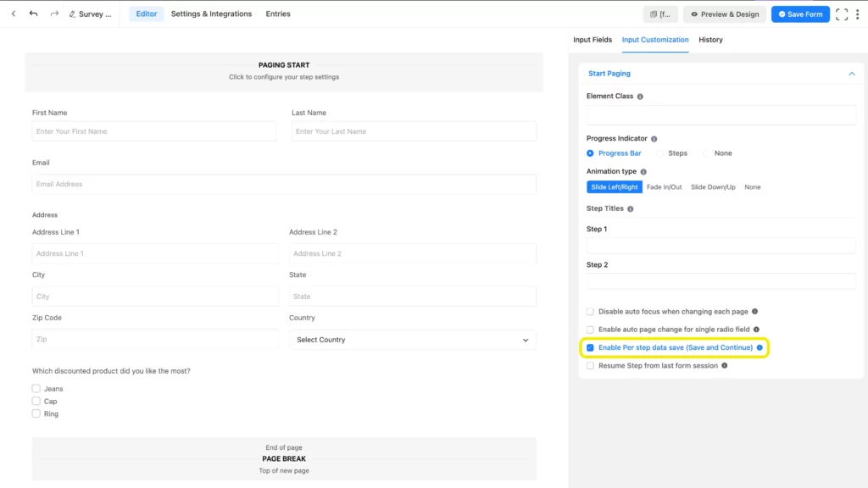Check Enable auto page change for radio field
This screenshot has height=488, width=868.
point(590,330)
